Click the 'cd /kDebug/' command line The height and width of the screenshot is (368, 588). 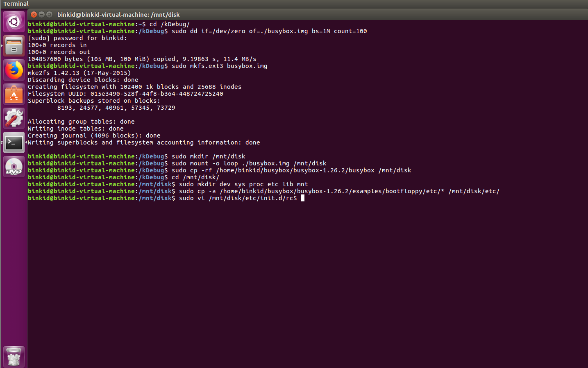pyautogui.click(x=109, y=24)
